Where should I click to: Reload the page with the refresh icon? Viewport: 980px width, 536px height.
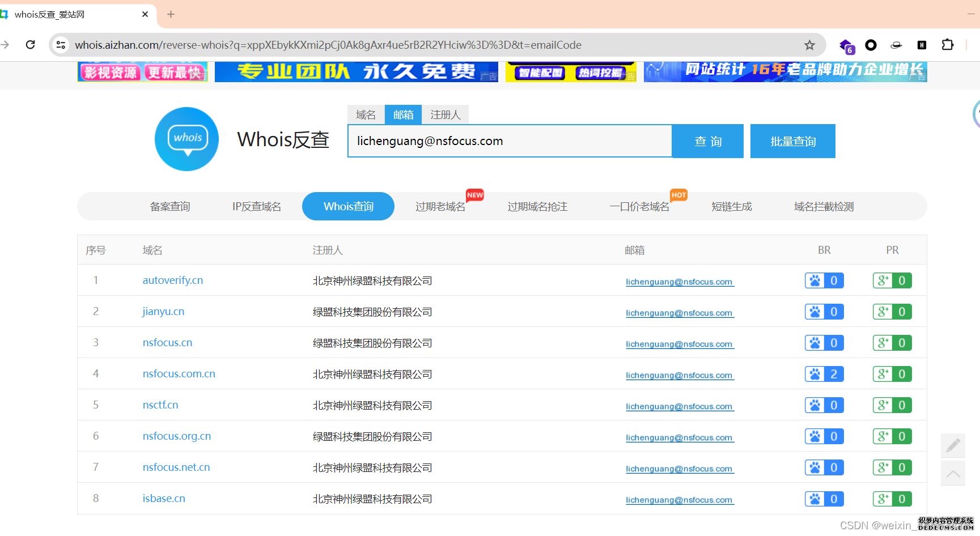click(31, 45)
